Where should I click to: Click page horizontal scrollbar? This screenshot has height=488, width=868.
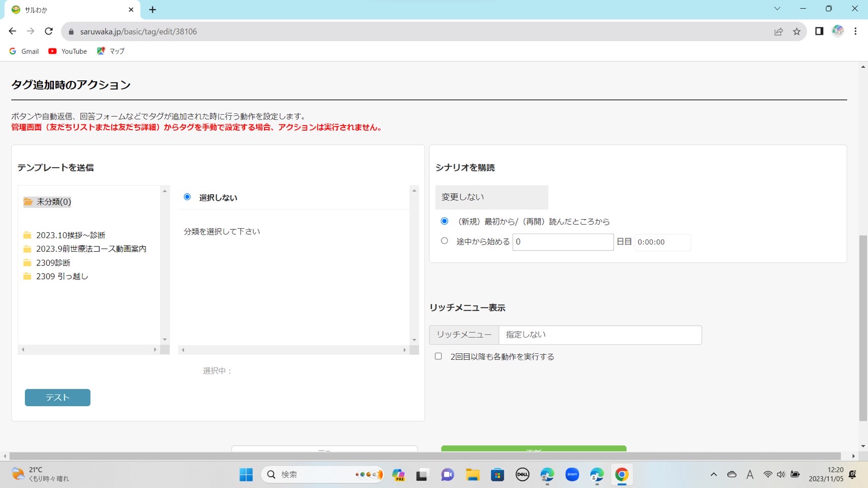[x=425, y=456]
